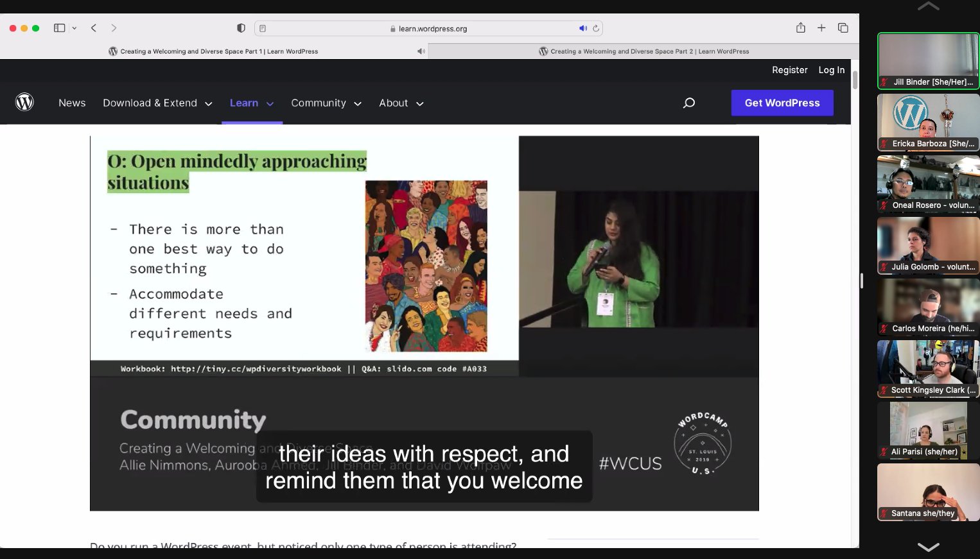Expand the Community menu
Viewport: 980px width, 559px height.
(x=326, y=103)
